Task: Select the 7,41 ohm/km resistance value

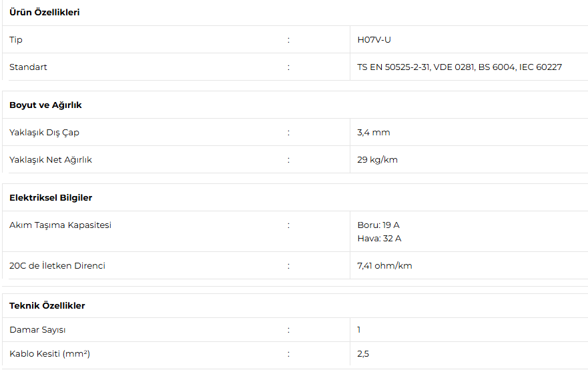Action: click(384, 266)
